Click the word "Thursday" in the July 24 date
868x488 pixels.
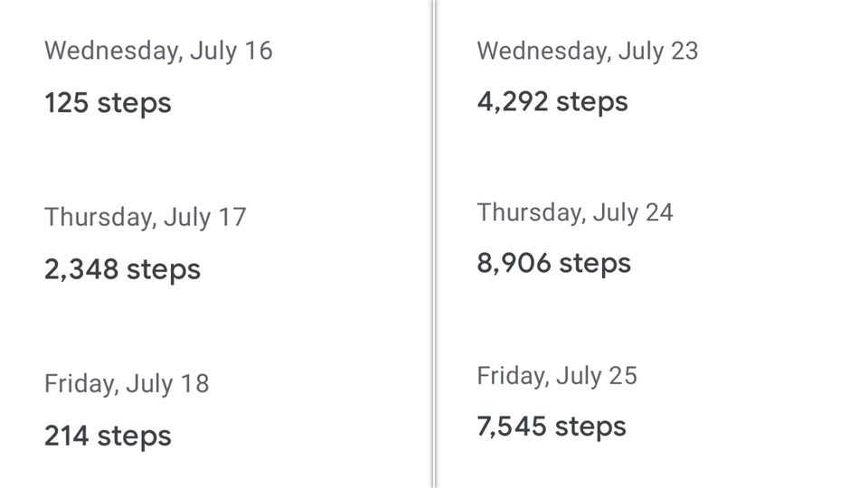530,213
